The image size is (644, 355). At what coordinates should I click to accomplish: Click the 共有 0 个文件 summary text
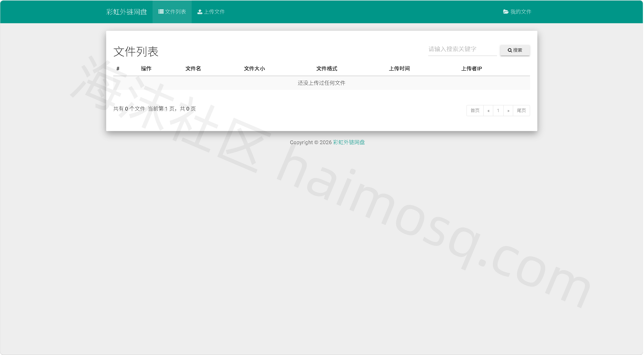click(129, 109)
